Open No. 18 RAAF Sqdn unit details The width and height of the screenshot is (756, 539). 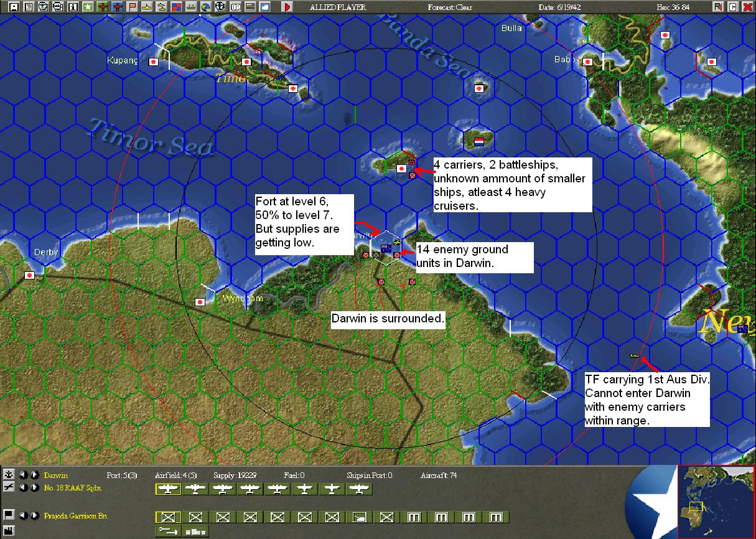point(72,488)
